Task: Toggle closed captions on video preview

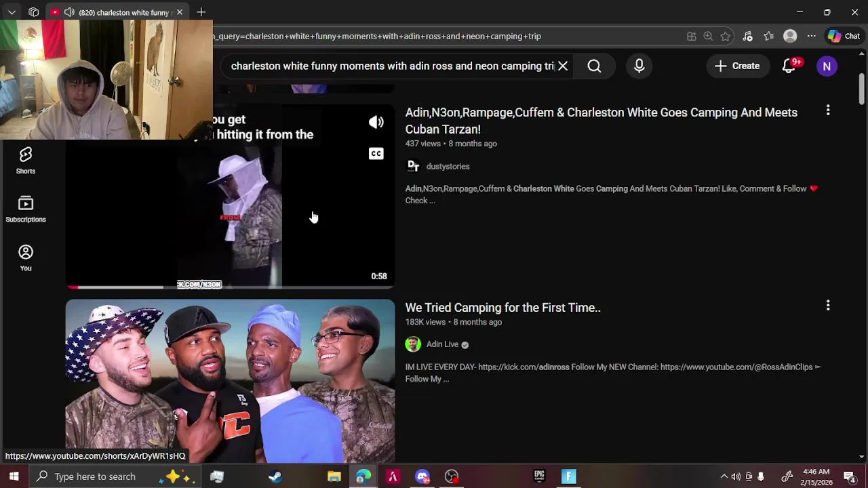Action: click(x=376, y=153)
